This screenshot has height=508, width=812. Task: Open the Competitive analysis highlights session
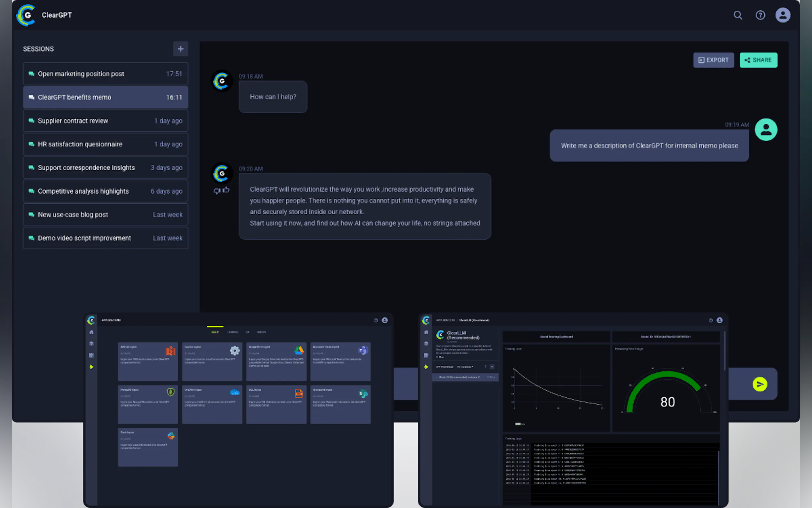(x=105, y=191)
